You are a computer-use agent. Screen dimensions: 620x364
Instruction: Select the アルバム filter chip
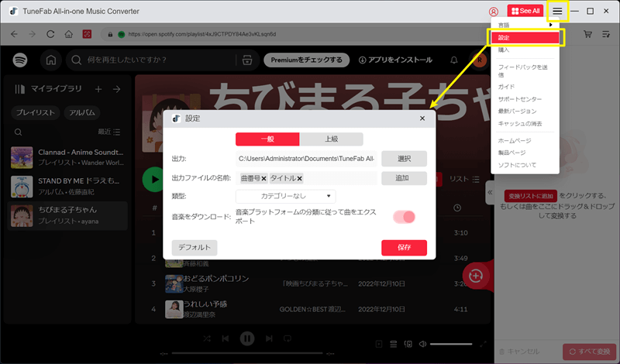82,112
